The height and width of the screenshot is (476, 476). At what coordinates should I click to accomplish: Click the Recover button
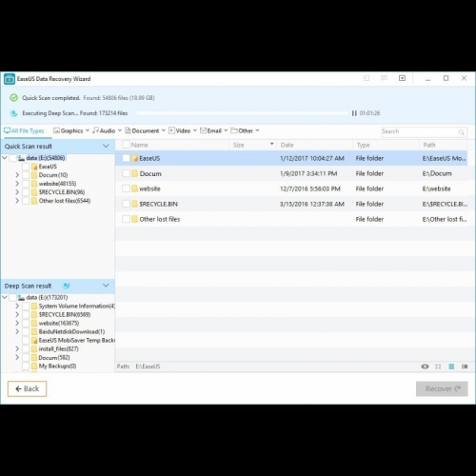442,388
